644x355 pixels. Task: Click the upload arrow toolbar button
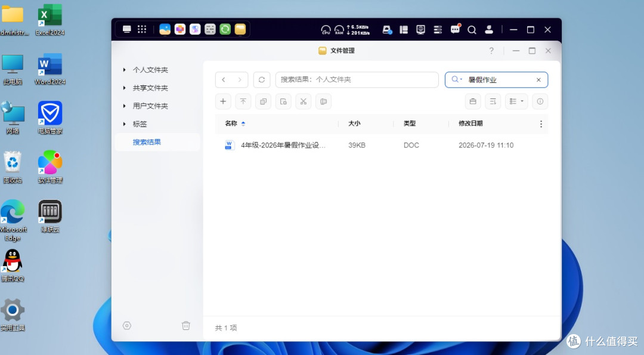tap(243, 101)
